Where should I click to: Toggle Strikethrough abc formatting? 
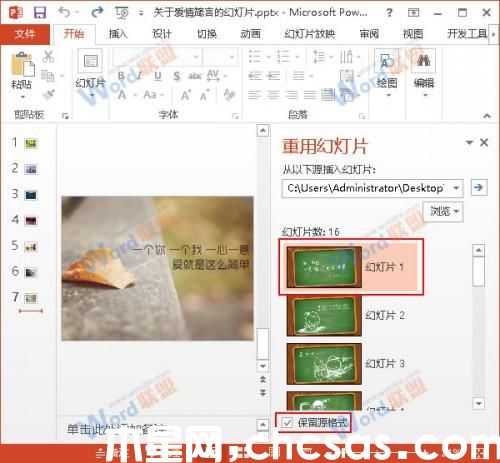click(195, 76)
